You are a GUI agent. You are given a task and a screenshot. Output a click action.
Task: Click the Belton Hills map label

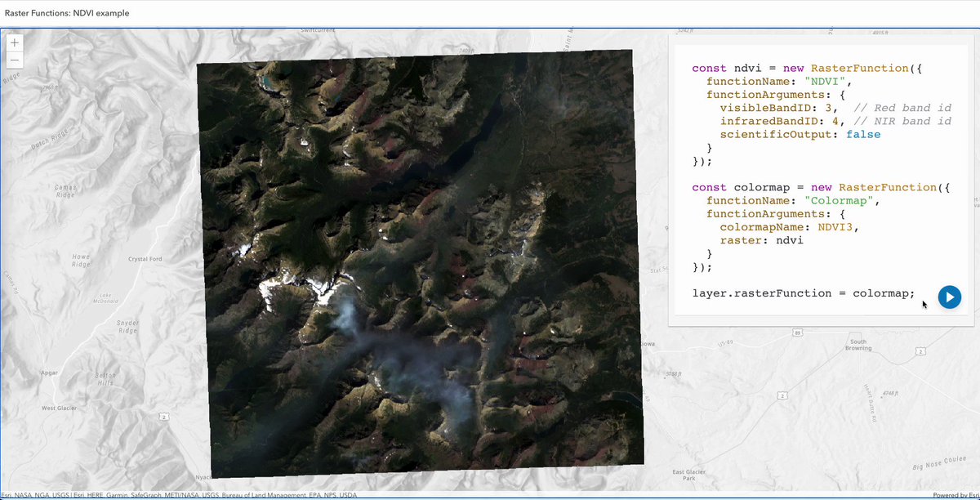(107, 379)
